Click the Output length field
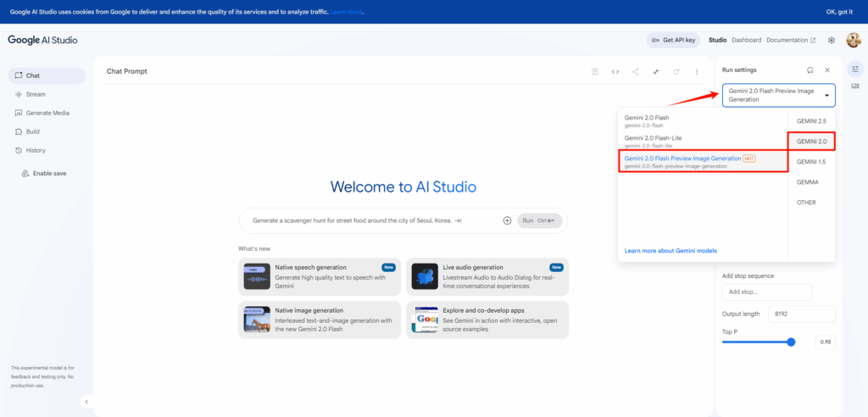868x417 pixels. point(801,314)
